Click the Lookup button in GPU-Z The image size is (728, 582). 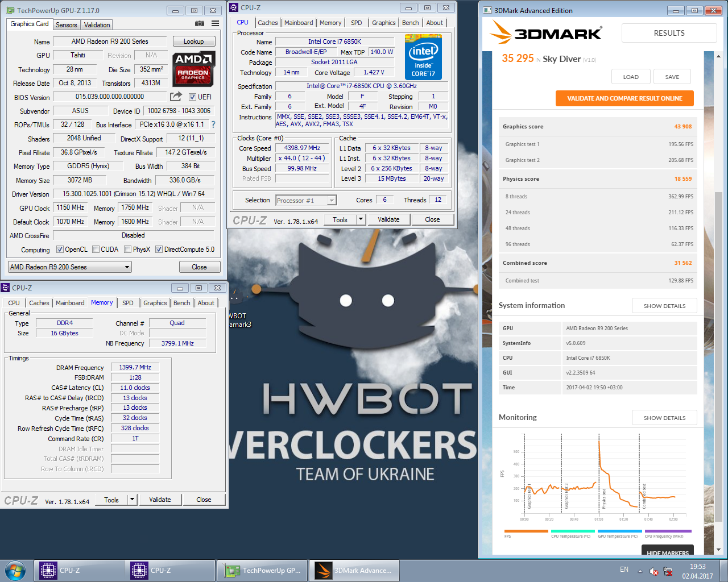pyautogui.click(x=193, y=41)
